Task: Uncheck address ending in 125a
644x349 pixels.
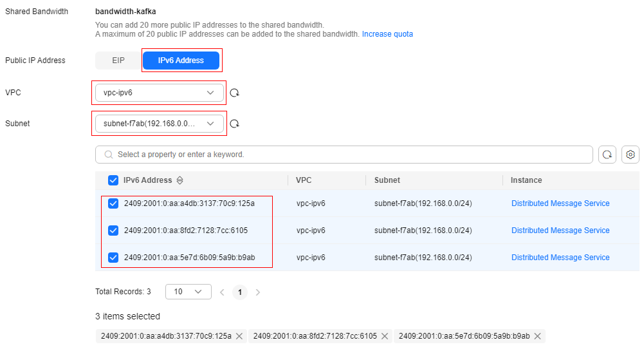Action: tap(113, 203)
